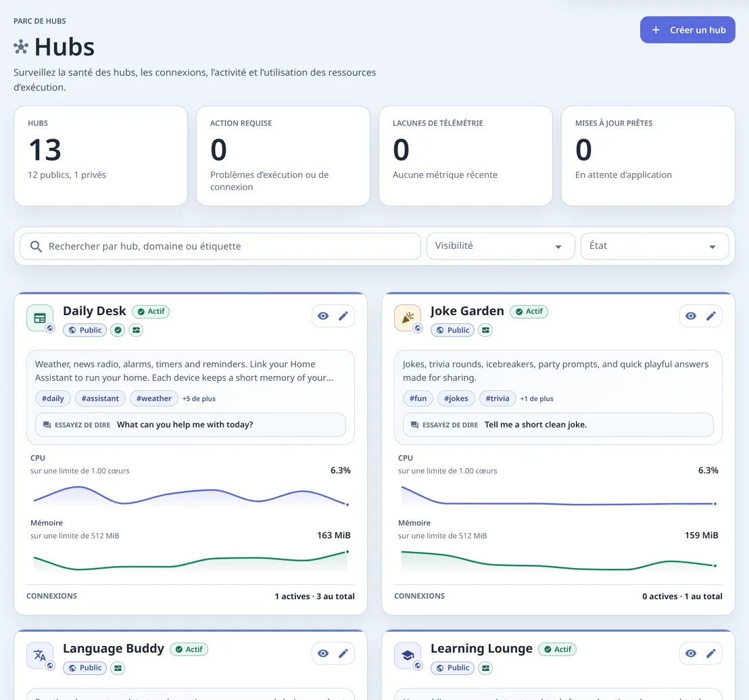Click the Learning Lounge graduation cap icon
Image resolution: width=749 pixels, height=700 pixels.
pyautogui.click(x=408, y=655)
